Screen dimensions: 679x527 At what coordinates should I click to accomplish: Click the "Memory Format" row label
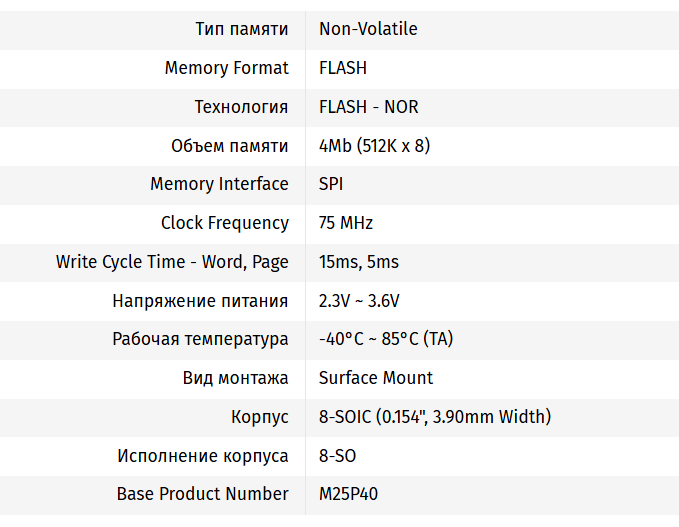[227, 68]
